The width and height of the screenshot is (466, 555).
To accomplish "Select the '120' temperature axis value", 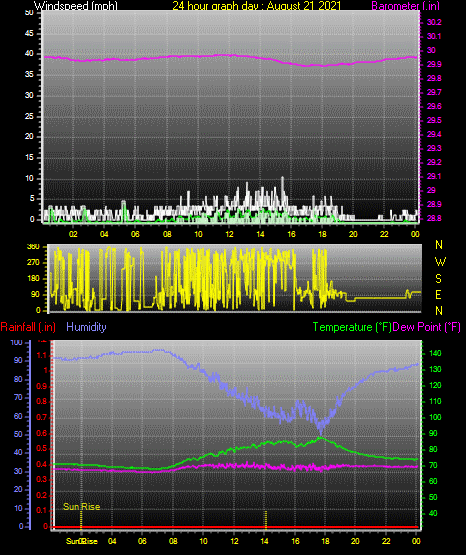I will pos(435,385).
